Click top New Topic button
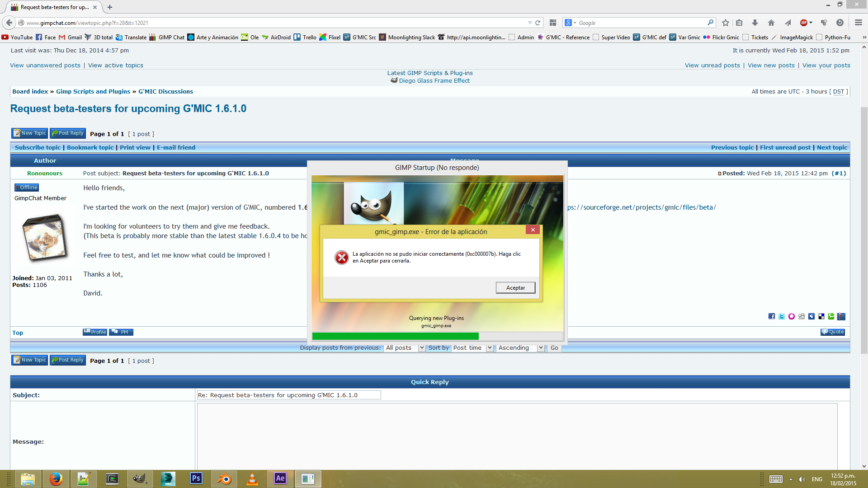The height and width of the screenshot is (488, 868). tap(29, 133)
